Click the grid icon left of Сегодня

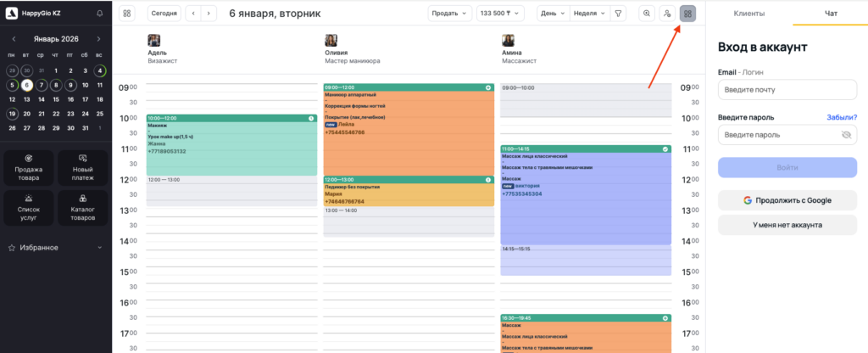point(127,14)
